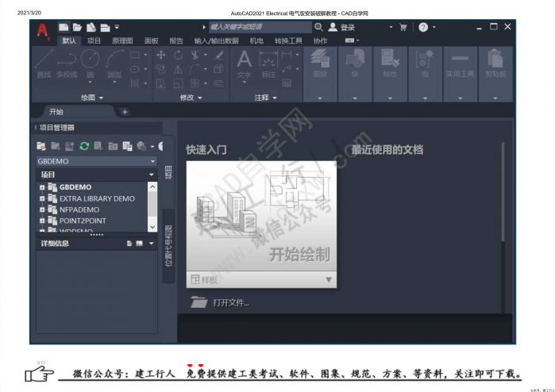Click the keyword search input field

coord(260,27)
